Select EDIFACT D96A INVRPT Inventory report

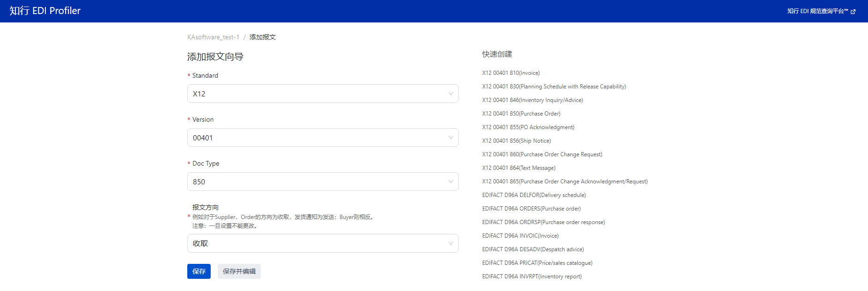point(532,276)
